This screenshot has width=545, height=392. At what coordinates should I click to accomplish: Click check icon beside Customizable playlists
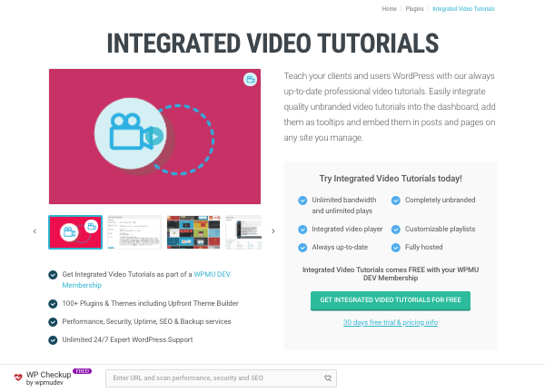(396, 230)
